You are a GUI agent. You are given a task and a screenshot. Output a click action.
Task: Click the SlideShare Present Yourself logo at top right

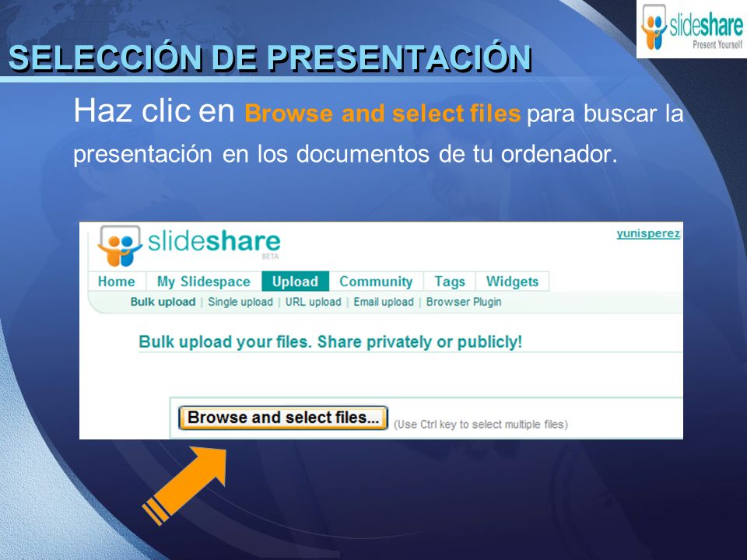pyautogui.click(x=692, y=28)
